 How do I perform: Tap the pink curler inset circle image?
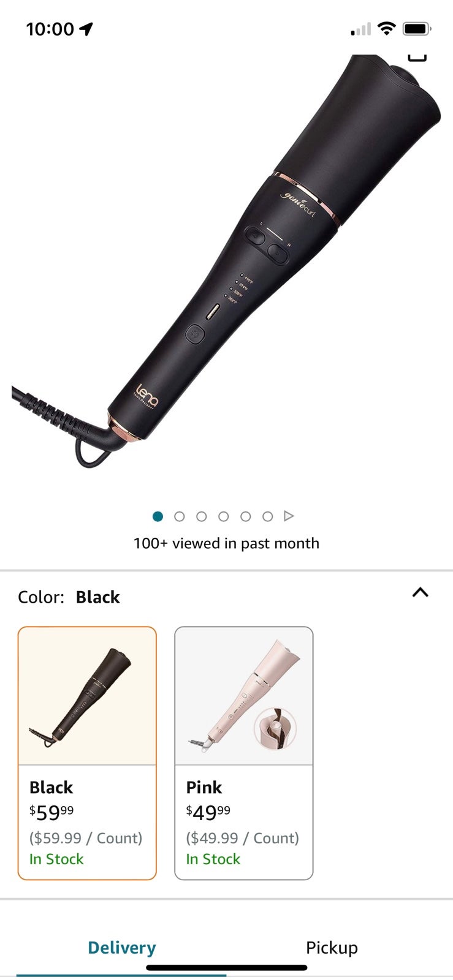[x=275, y=729]
